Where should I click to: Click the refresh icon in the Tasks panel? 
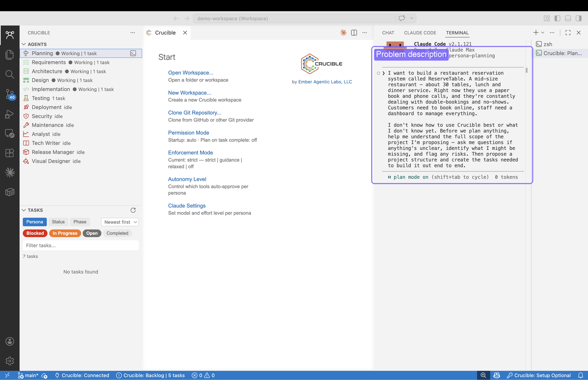point(133,210)
